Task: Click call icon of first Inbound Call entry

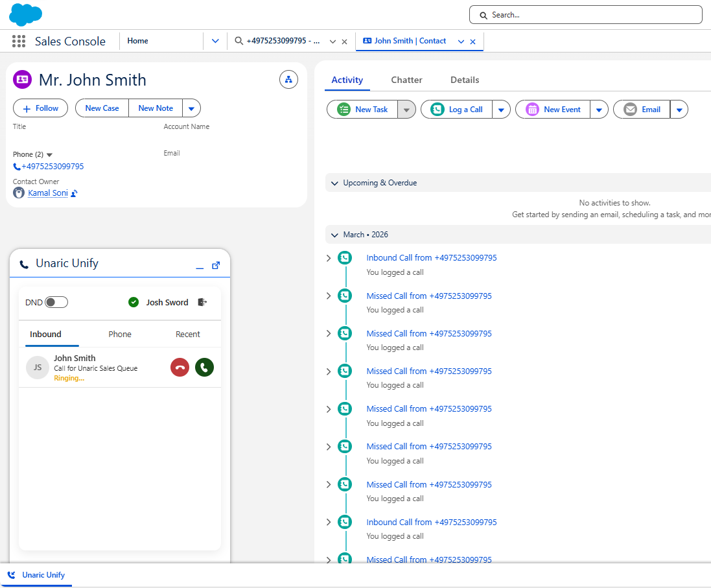Action: [345, 258]
